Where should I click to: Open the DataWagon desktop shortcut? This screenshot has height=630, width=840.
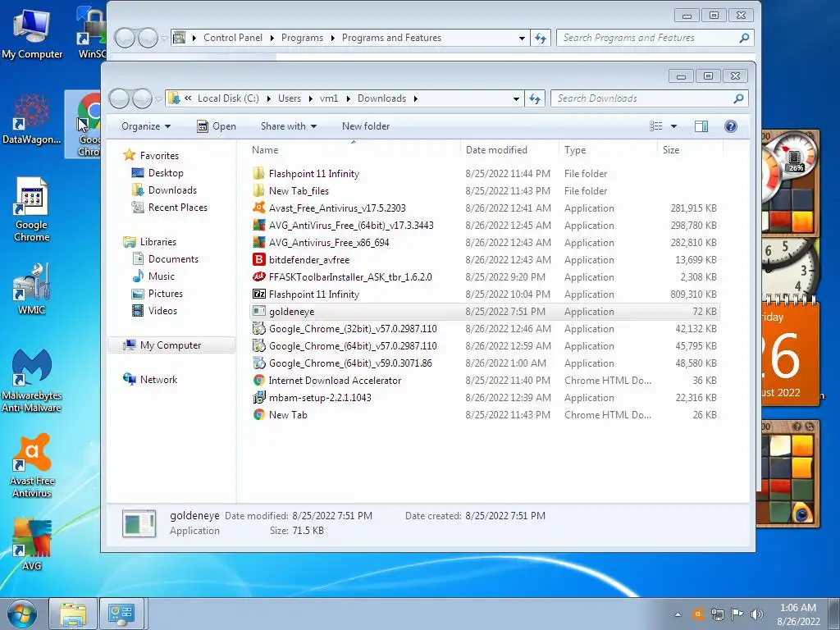pyautogui.click(x=32, y=120)
